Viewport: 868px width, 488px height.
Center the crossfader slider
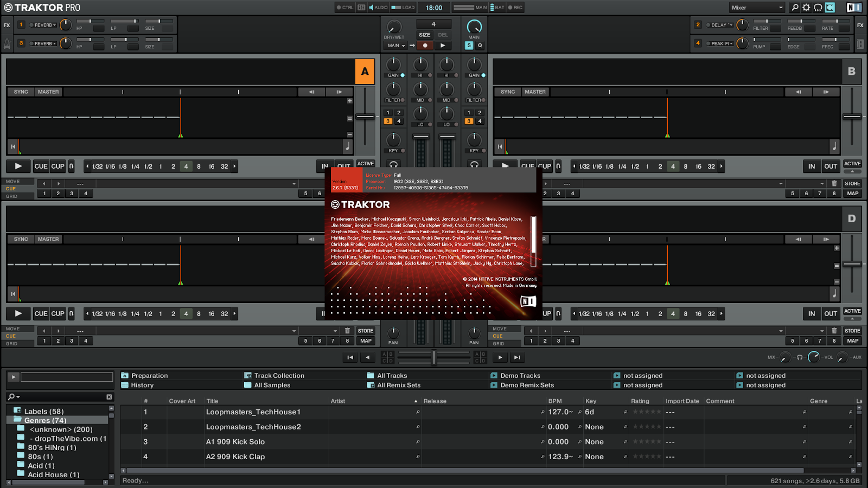tap(434, 357)
